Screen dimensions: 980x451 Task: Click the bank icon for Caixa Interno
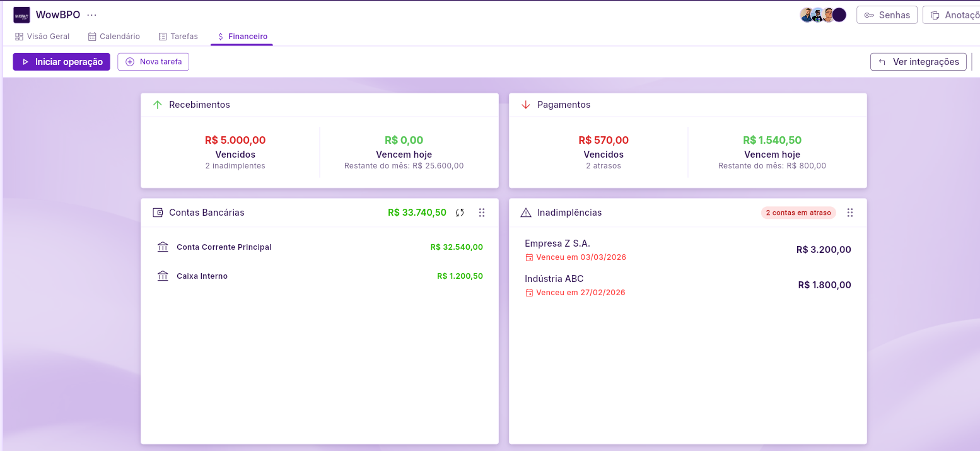163,276
